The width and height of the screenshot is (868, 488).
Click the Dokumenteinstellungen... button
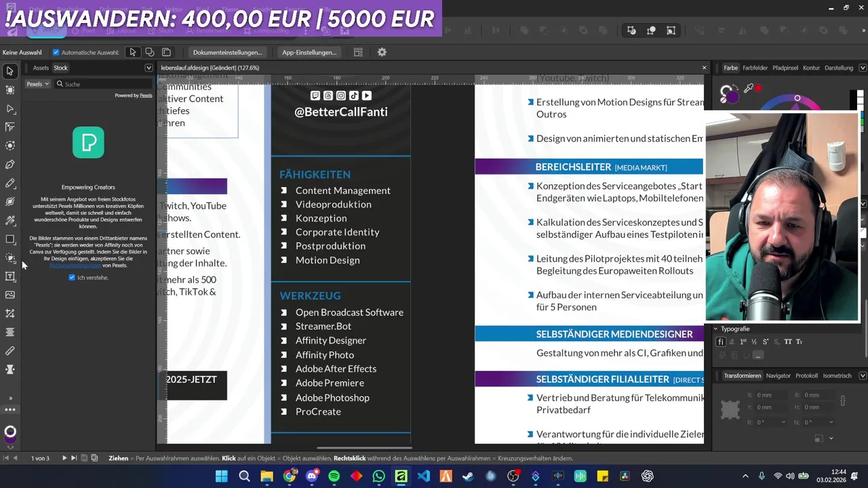coord(227,52)
